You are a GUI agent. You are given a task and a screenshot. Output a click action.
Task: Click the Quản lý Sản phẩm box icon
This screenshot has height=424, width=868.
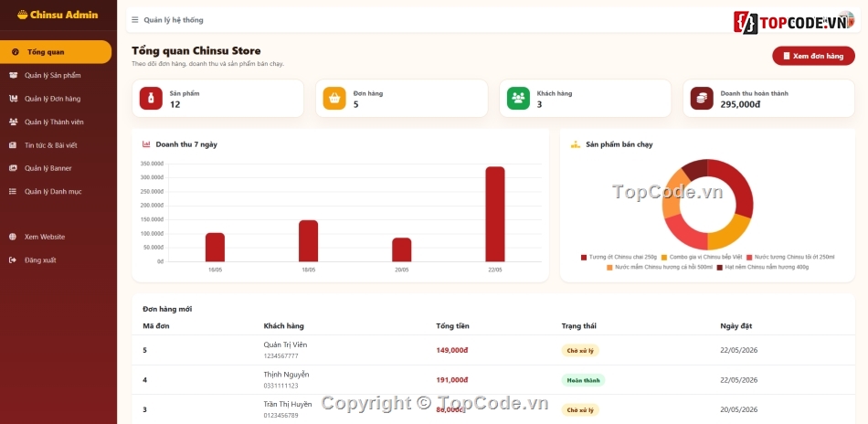coord(13,75)
